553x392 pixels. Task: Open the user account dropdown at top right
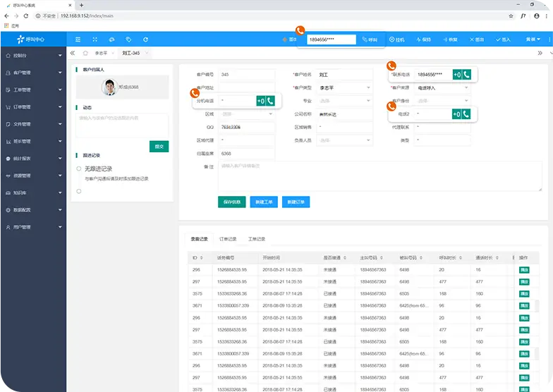point(533,39)
